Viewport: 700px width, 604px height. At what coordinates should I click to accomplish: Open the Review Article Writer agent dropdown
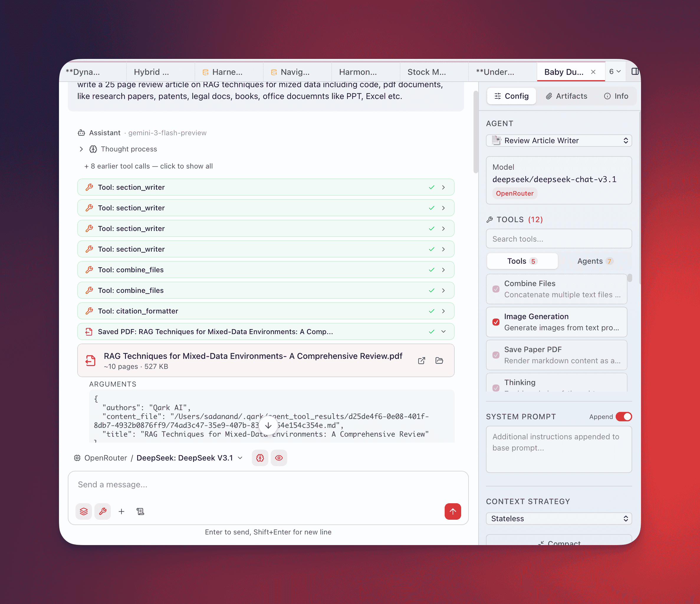pos(559,141)
